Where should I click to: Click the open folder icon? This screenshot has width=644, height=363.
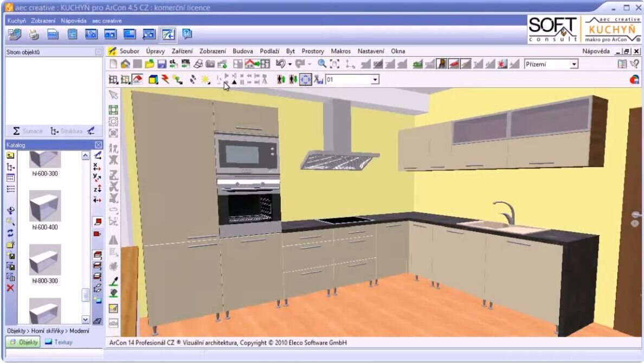click(150, 64)
